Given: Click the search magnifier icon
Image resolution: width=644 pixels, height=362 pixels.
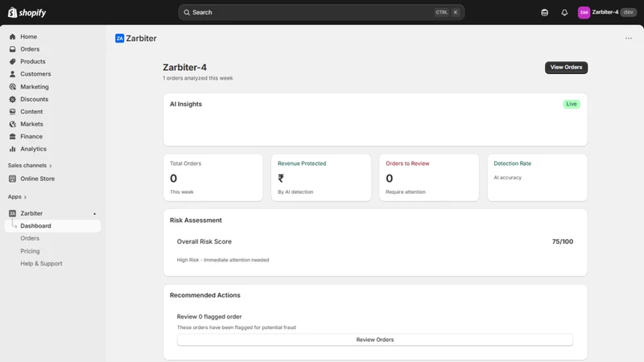Looking at the screenshot, I should pos(187,12).
